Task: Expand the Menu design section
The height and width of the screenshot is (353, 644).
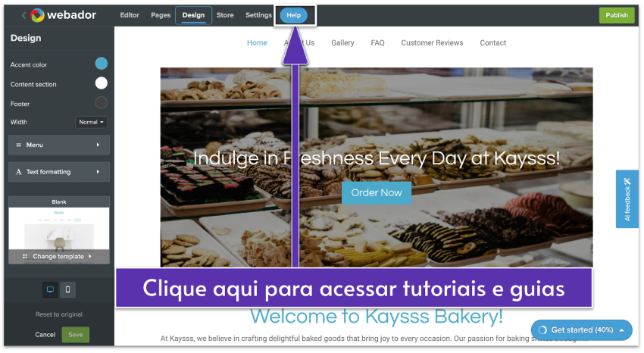Action: point(58,145)
